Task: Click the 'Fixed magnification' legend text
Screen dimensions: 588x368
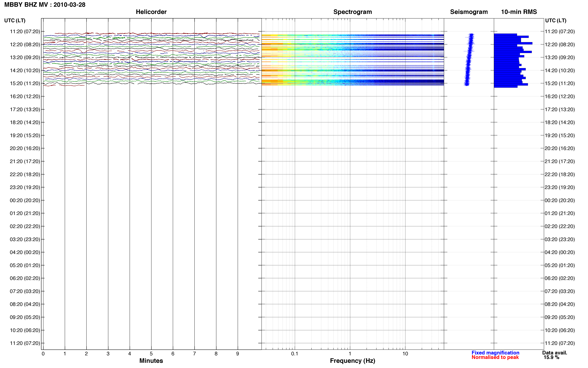Action: (x=495, y=353)
